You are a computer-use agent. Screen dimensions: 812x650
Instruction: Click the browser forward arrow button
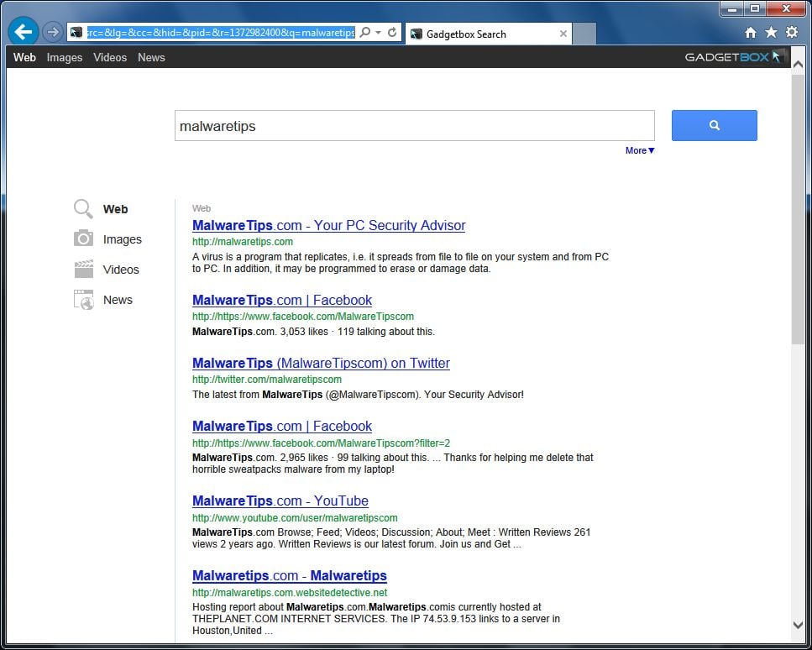(x=52, y=32)
